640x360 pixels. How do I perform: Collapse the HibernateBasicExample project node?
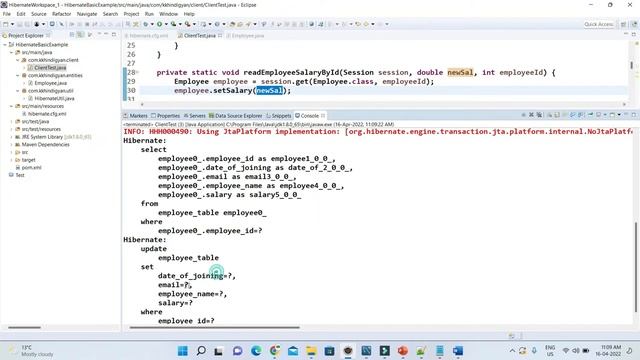[x=5, y=44]
